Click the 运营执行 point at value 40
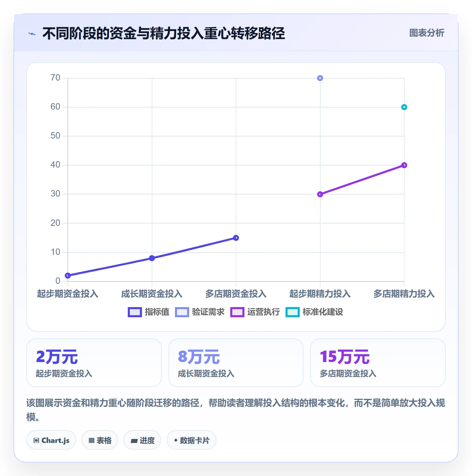The height and width of the screenshot is (476, 472). [x=404, y=165]
